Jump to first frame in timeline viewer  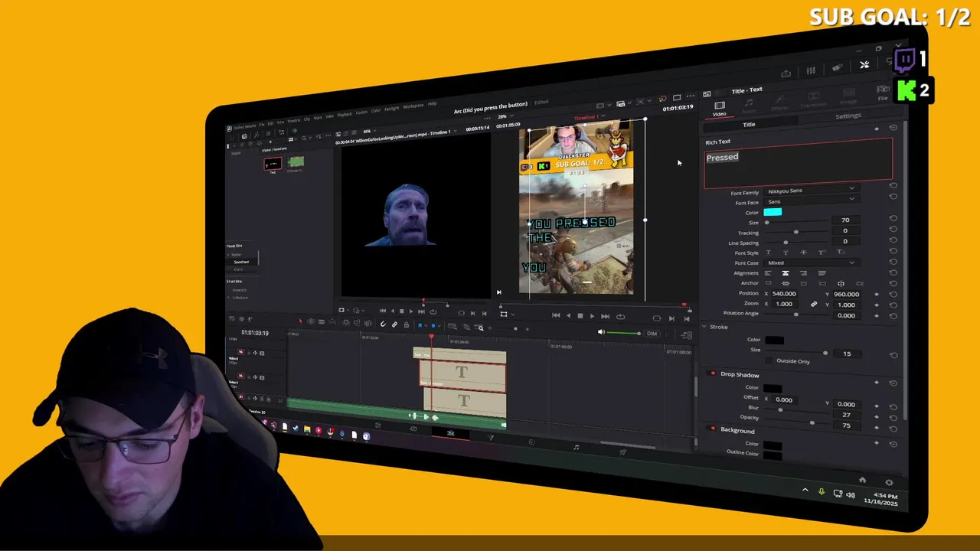[556, 315]
